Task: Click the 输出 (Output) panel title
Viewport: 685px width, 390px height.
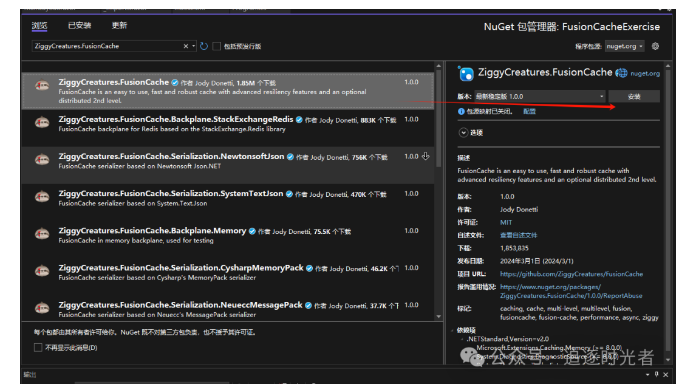Action: (30, 375)
